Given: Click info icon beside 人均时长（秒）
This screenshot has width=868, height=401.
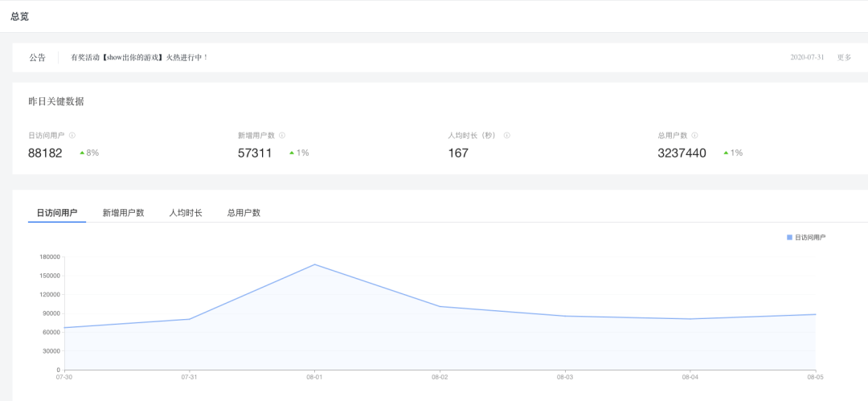Looking at the screenshot, I should (x=506, y=136).
